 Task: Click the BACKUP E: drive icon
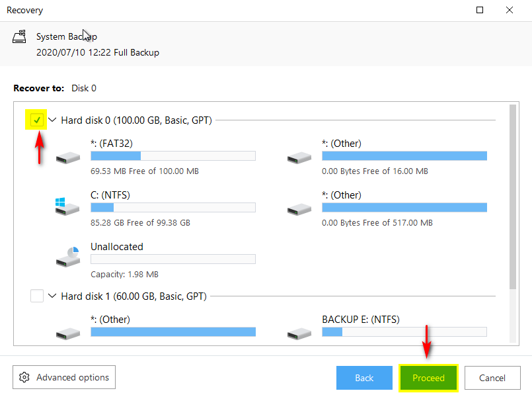tap(299, 333)
